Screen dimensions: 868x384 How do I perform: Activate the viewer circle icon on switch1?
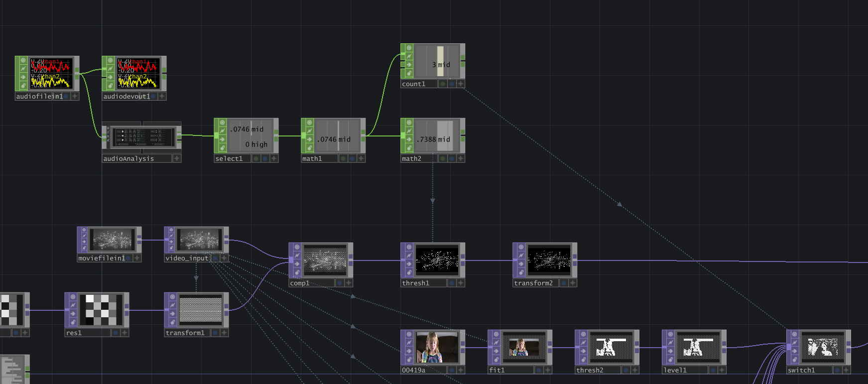point(795,334)
